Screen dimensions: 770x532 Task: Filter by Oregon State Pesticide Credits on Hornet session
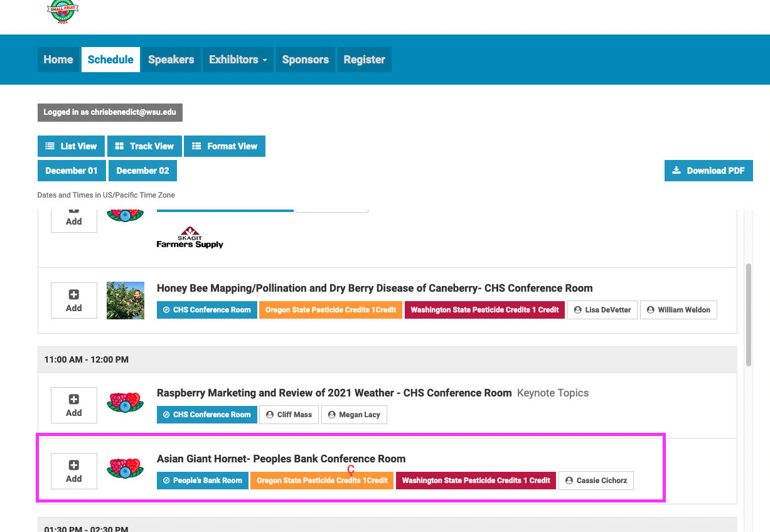(322, 481)
